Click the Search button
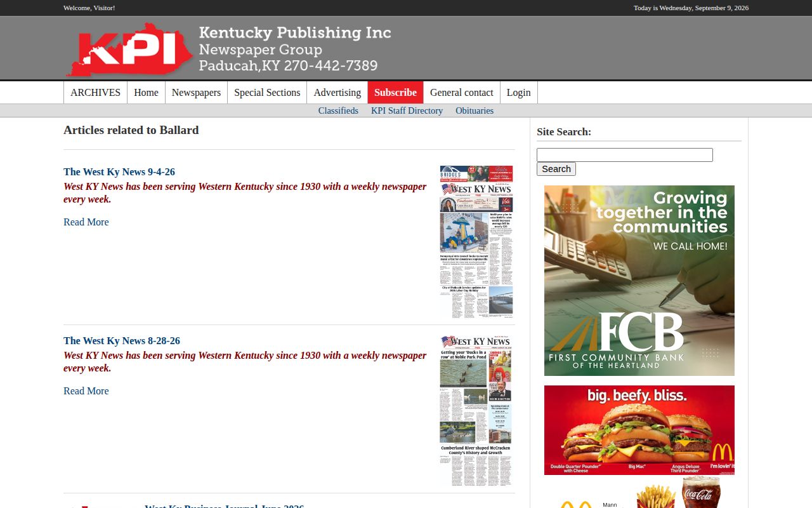The height and width of the screenshot is (508, 812). pyautogui.click(x=556, y=169)
